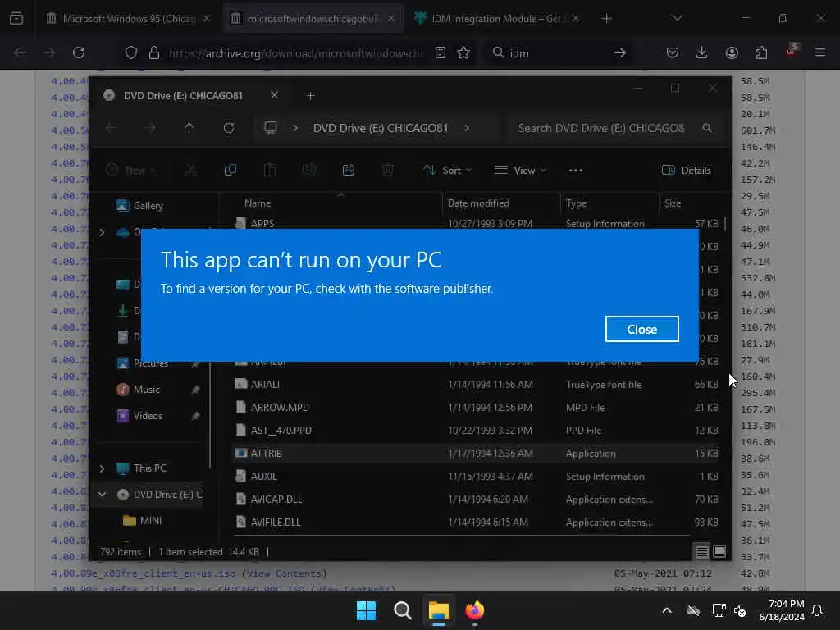
Task: Select the ARROW.MPD file row
Action: [477, 407]
